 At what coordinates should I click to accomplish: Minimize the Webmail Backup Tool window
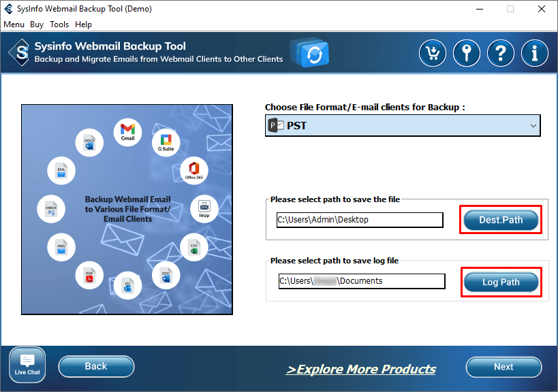[x=480, y=9]
